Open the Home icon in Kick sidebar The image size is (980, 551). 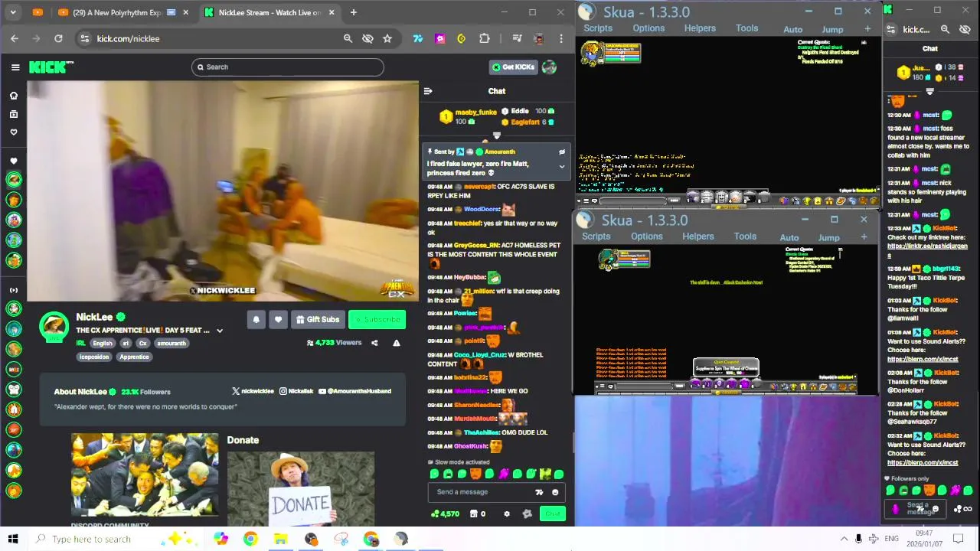13,96
